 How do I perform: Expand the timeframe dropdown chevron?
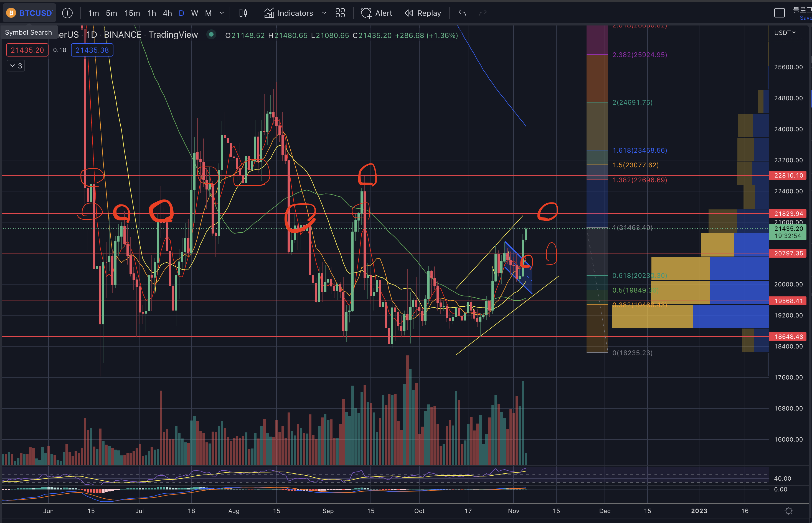pyautogui.click(x=222, y=13)
